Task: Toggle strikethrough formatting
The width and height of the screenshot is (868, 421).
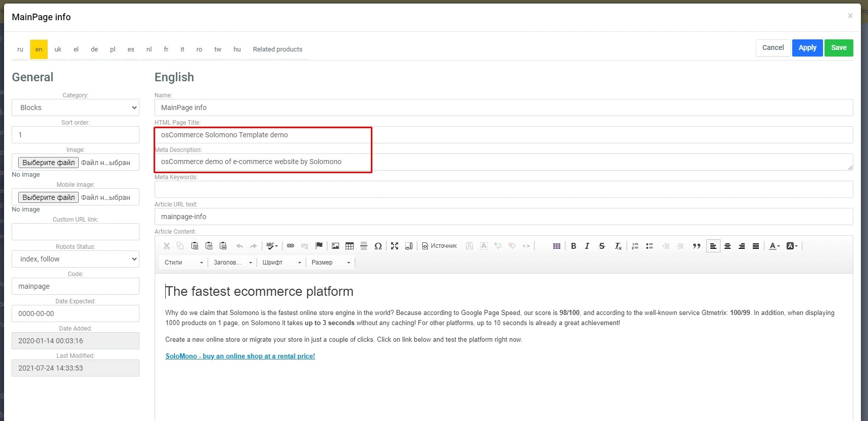Action: 602,246
